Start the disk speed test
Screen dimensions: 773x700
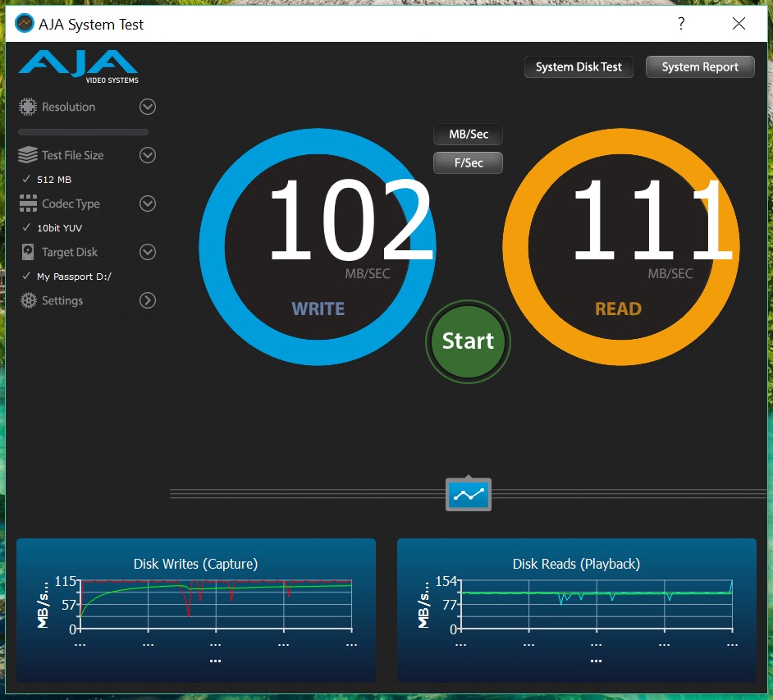click(468, 341)
